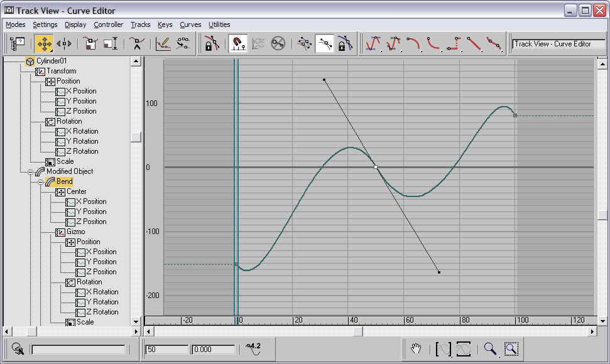Select the Draw Curves tool
Viewport: 610px width, 364px height.
163,43
